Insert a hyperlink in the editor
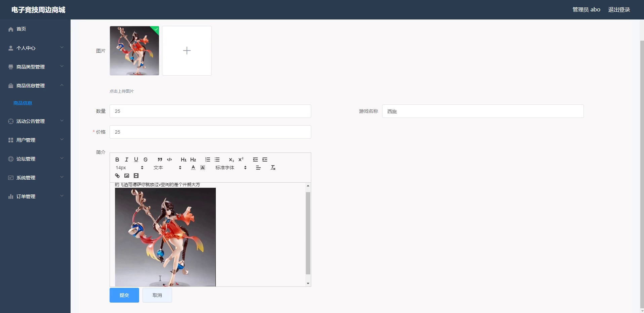 click(x=117, y=176)
